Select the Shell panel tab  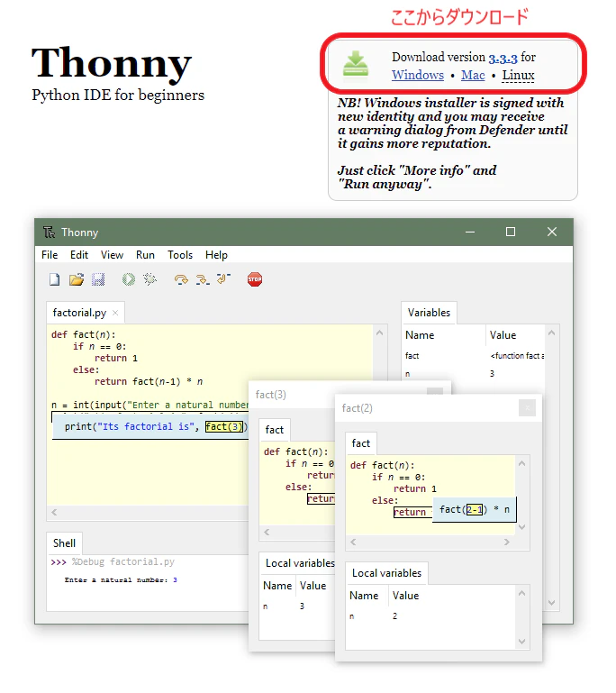pos(65,543)
